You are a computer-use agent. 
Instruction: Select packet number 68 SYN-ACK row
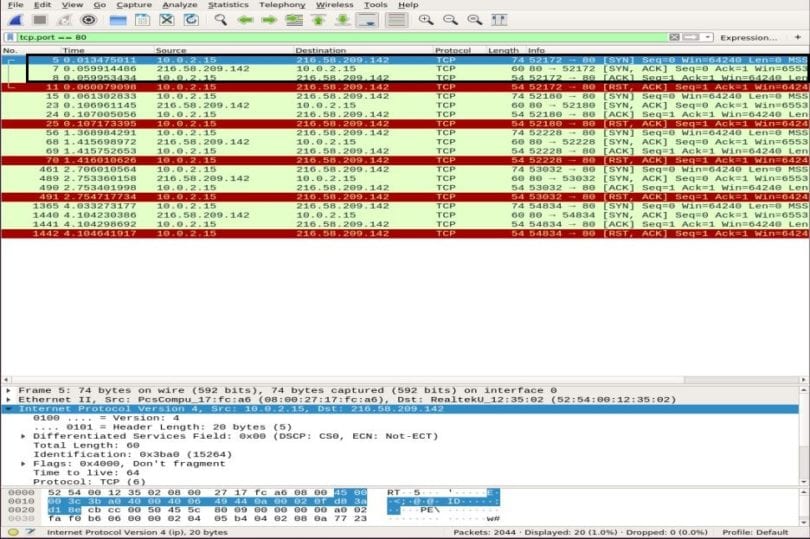(x=404, y=142)
